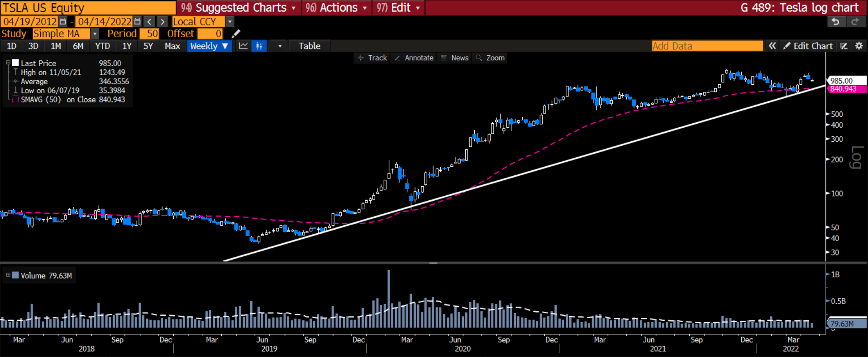
Task: Select the 1D range tab
Action: point(11,46)
